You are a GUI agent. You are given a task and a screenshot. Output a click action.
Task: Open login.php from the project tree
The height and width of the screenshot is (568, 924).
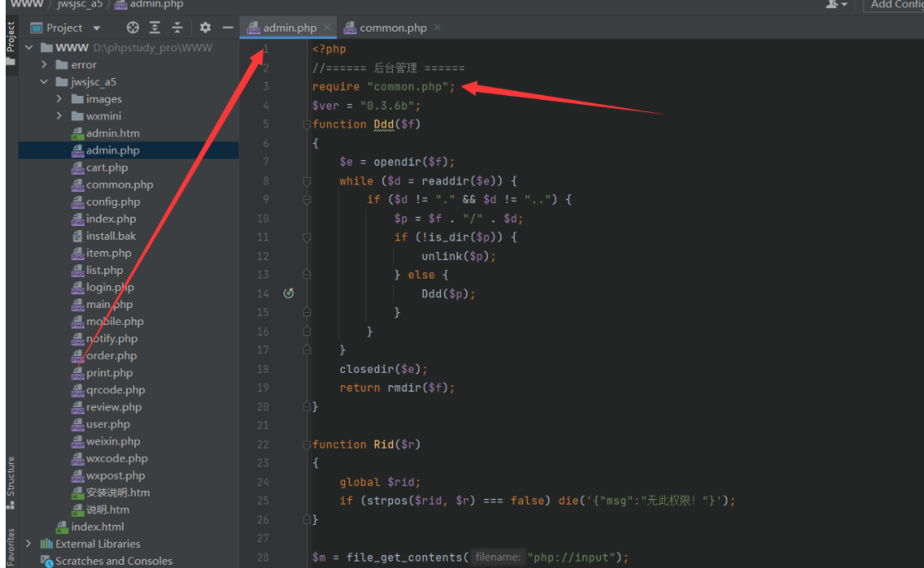pos(103,287)
